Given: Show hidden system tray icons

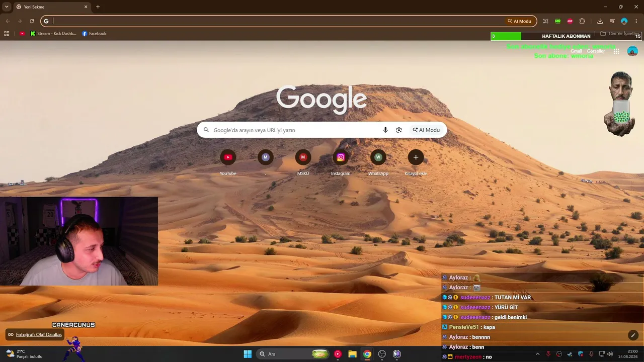Looking at the screenshot, I should 537,354.
